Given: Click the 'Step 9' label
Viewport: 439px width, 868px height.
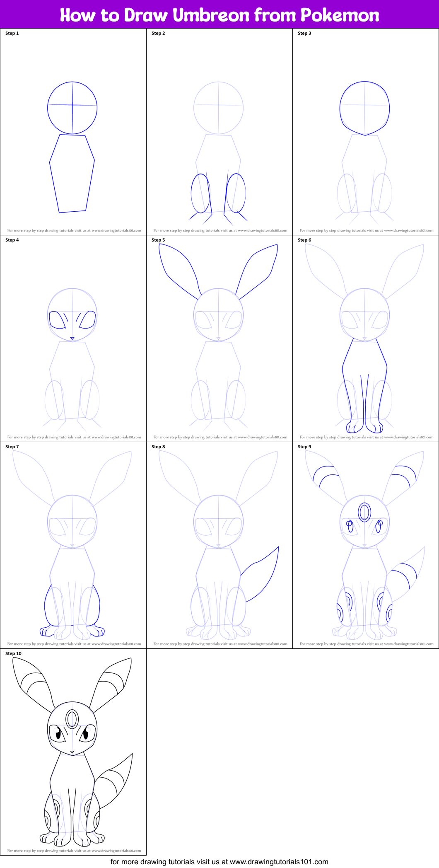Looking at the screenshot, I should point(304,447).
